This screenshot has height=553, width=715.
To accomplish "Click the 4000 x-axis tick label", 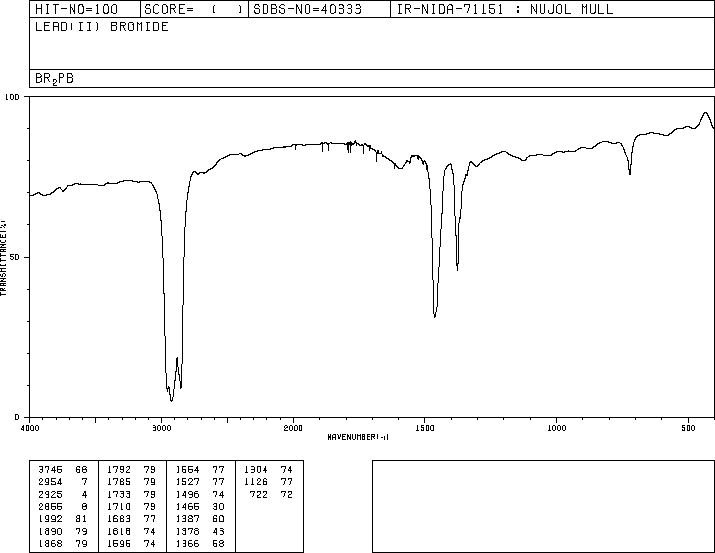I will pos(30,428).
